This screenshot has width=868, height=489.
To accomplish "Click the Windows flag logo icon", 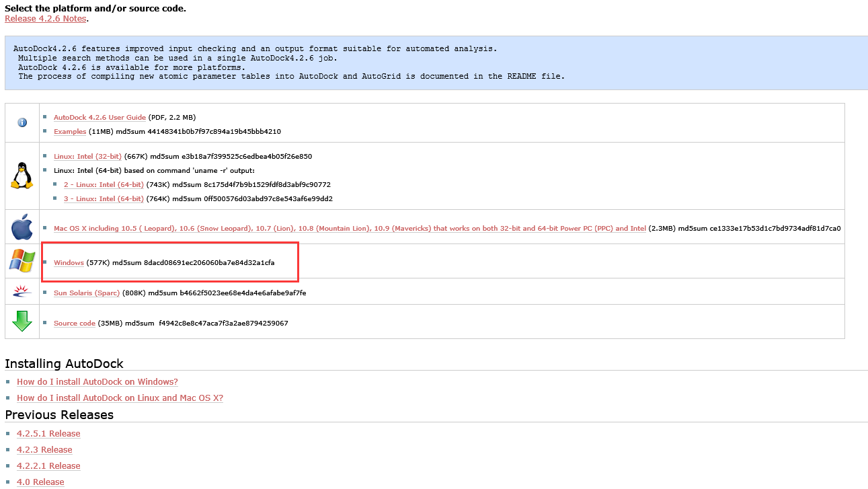I will pyautogui.click(x=22, y=261).
